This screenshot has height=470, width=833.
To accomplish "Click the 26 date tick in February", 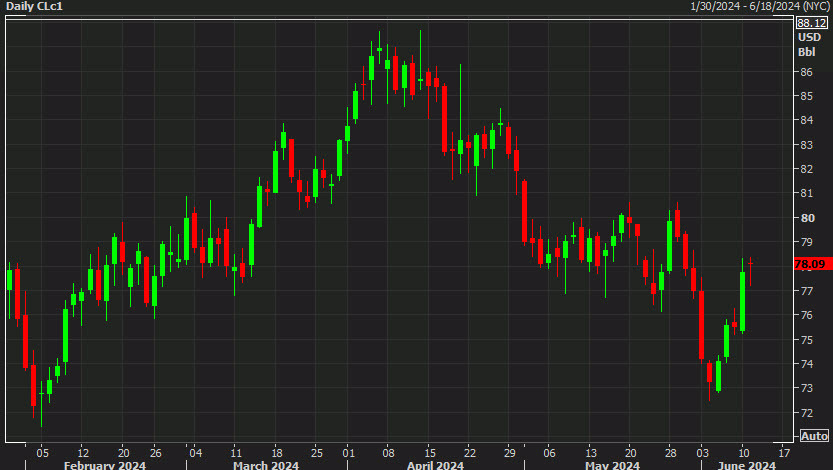I will [x=155, y=453].
